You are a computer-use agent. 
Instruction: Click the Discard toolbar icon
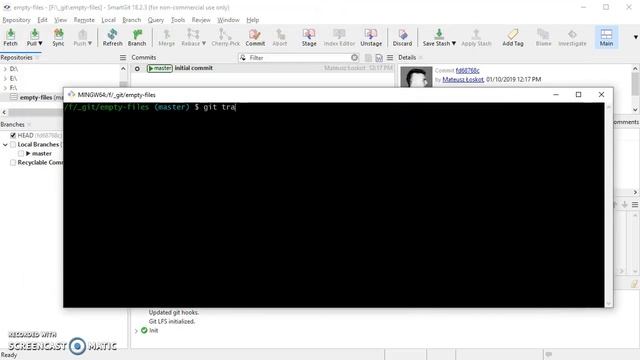pos(402,37)
